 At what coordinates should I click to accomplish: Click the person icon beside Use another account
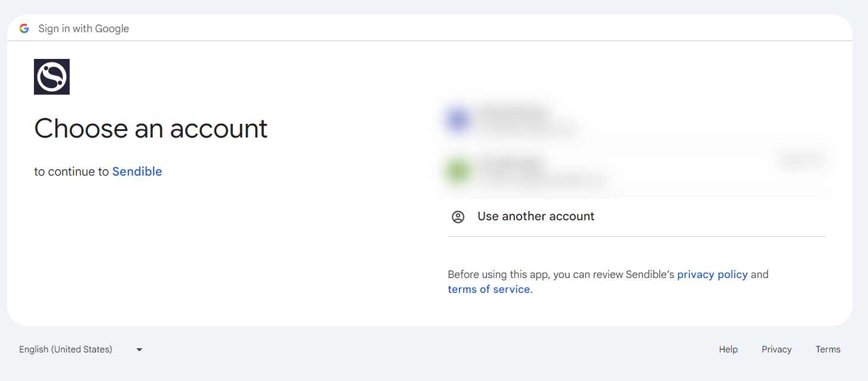[x=458, y=217]
